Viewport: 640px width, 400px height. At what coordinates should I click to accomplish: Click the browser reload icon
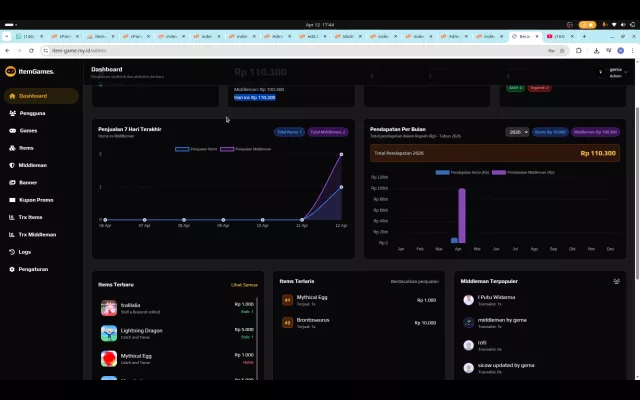click(x=31, y=51)
